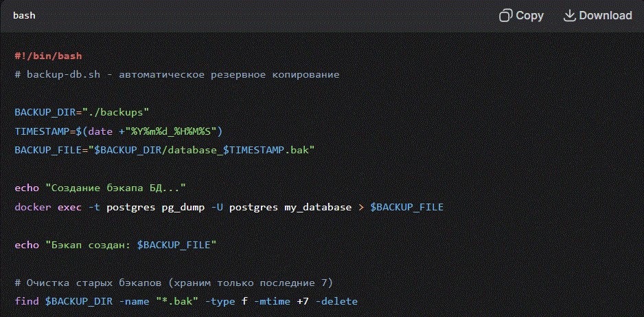Viewport: 644px width, 317px height.
Task: Click the Copy button
Action: point(521,16)
